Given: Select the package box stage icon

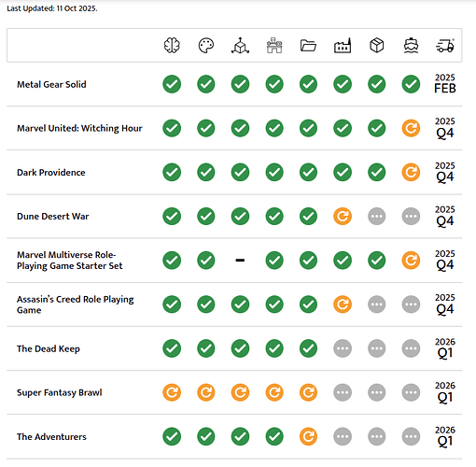Looking at the screenshot, I should tap(377, 46).
